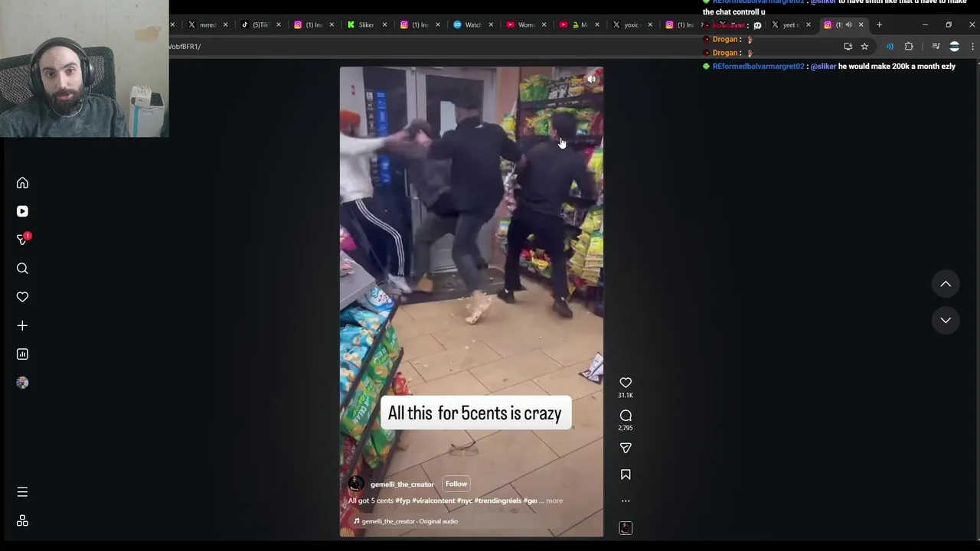Click the install app icon in address bar

pyautogui.click(x=848, y=47)
